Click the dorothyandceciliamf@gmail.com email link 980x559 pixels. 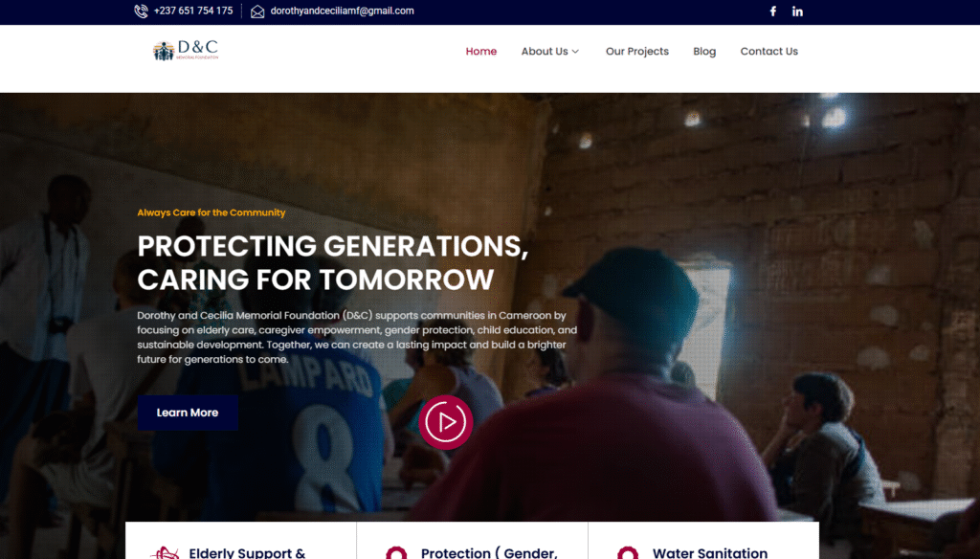[x=342, y=11]
